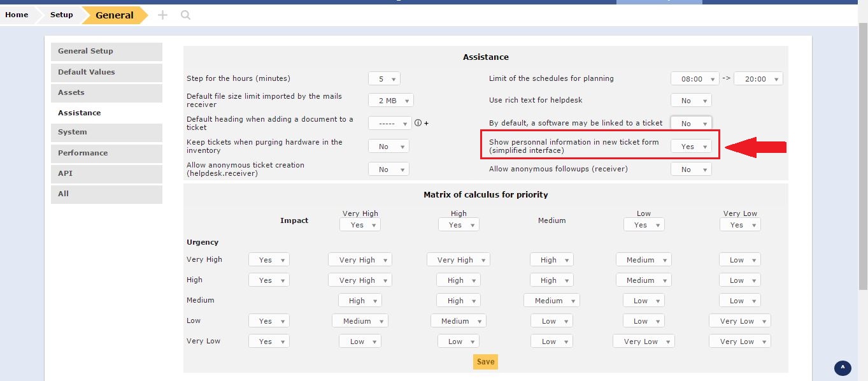Open priority for Very High urgency, Medium impact
The image size is (868, 381).
tap(551, 260)
